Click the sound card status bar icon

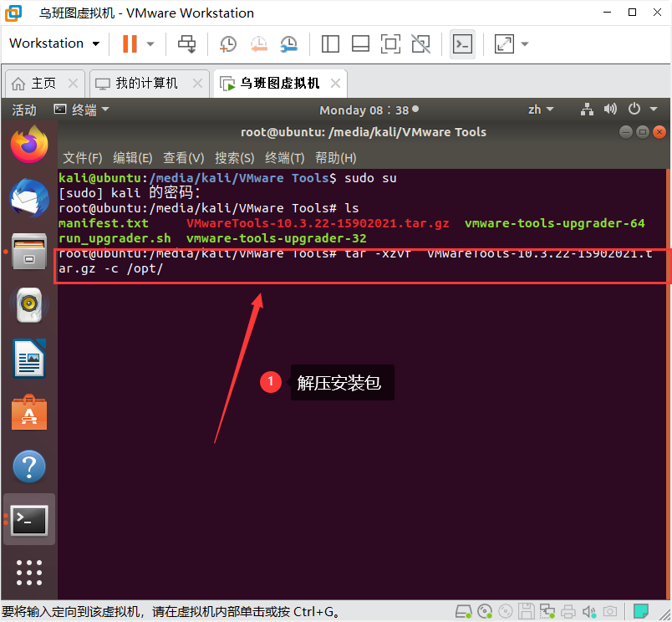click(589, 612)
